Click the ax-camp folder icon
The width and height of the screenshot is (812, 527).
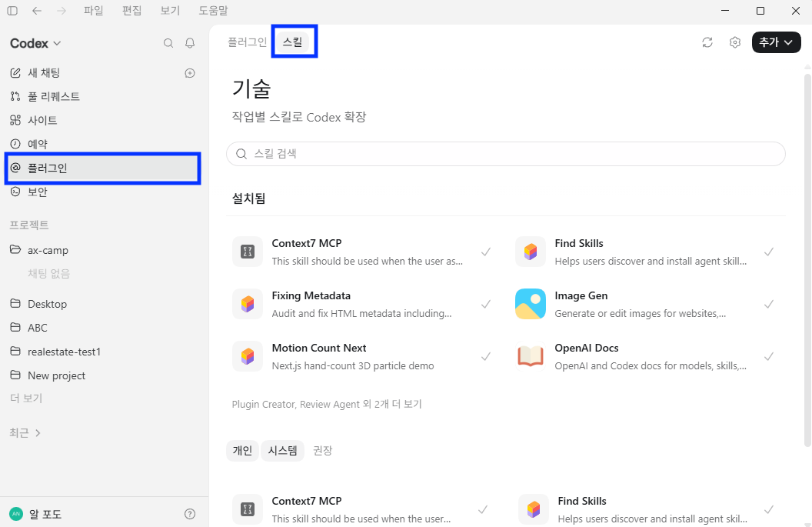(15, 250)
